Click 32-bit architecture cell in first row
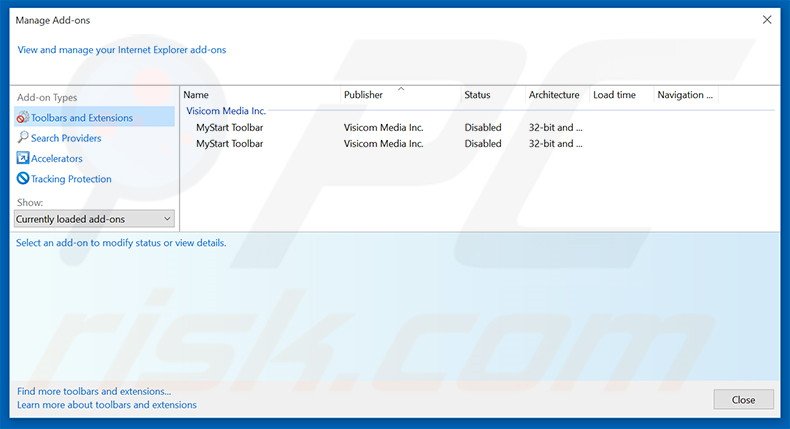 pyautogui.click(x=555, y=128)
